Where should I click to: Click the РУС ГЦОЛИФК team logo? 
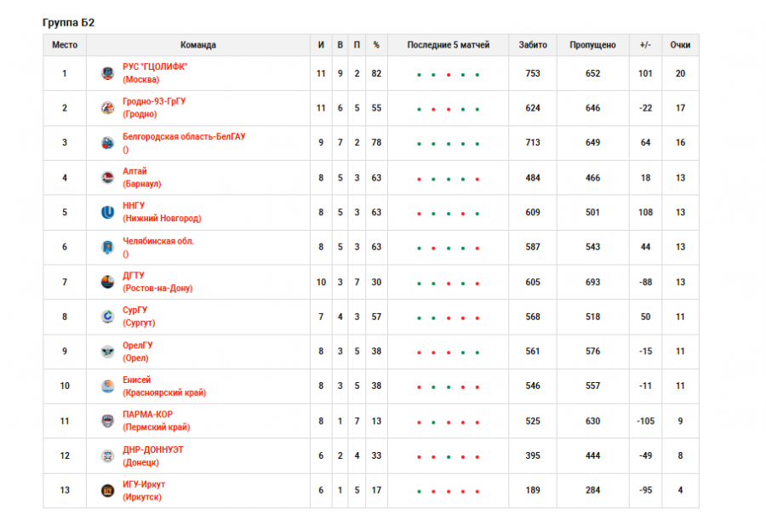107,73
